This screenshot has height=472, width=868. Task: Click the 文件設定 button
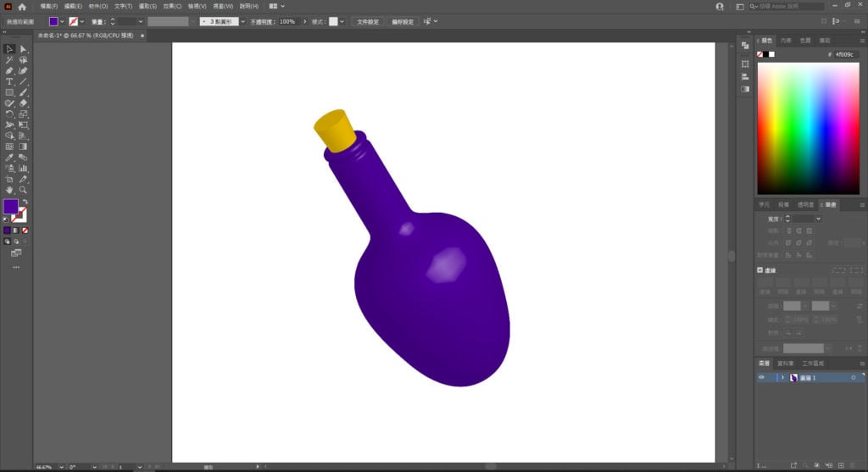pos(367,21)
